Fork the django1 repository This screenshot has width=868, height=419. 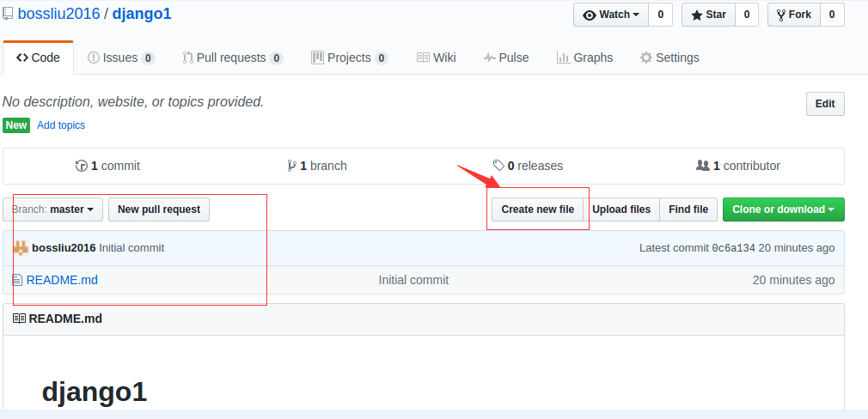coord(793,15)
